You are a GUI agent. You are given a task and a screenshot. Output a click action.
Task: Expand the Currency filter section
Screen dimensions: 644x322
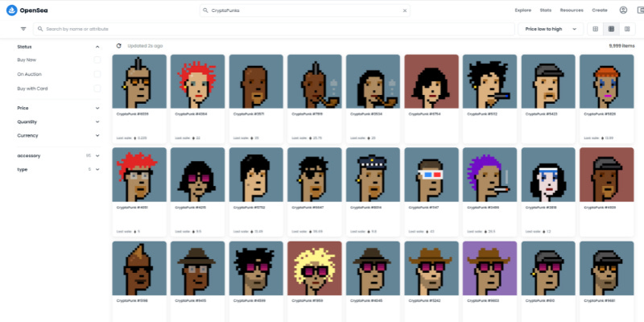point(97,135)
